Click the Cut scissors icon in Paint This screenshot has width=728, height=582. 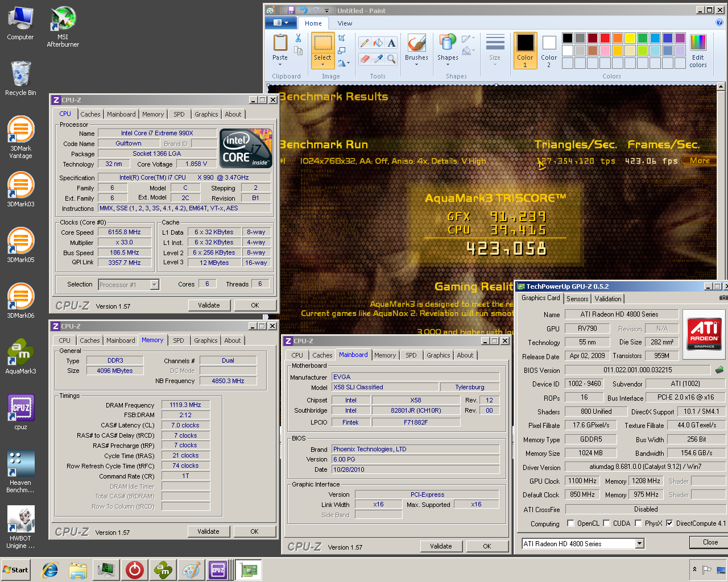(x=298, y=38)
